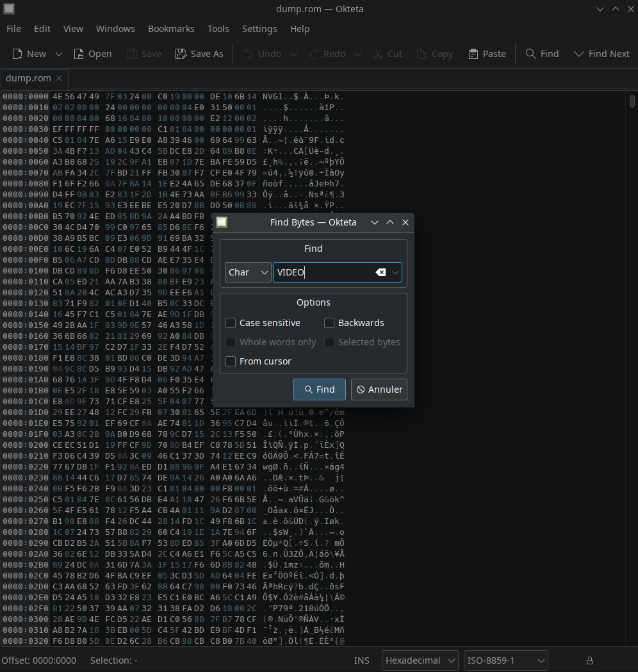Open the Tools menu

tap(218, 29)
